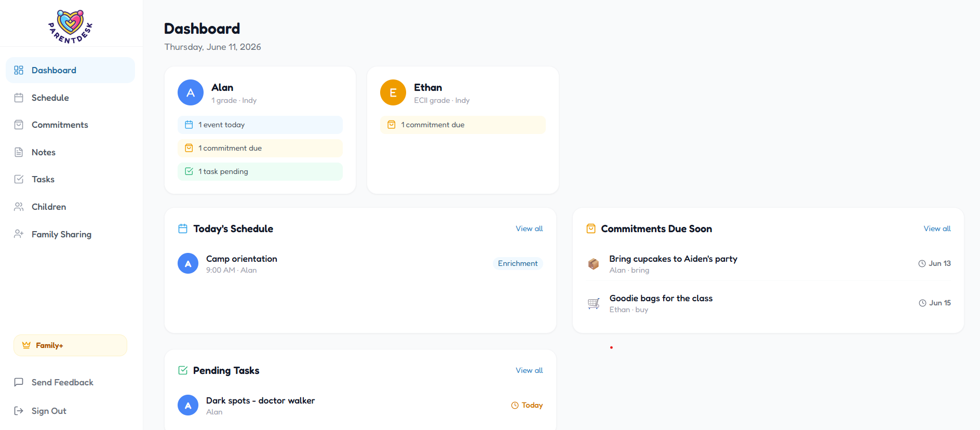
Task: Select Ethan's '1 commitment due' chip
Action: [463, 125]
